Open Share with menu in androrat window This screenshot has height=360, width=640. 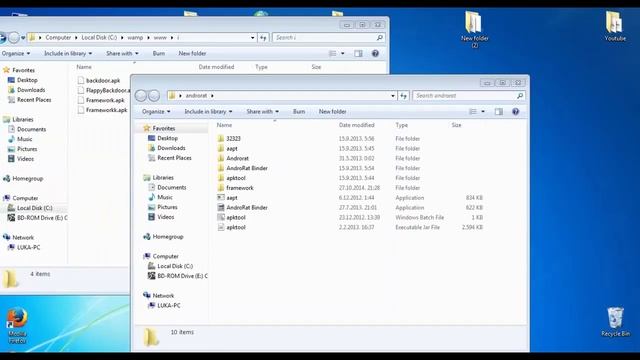[262, 111]
